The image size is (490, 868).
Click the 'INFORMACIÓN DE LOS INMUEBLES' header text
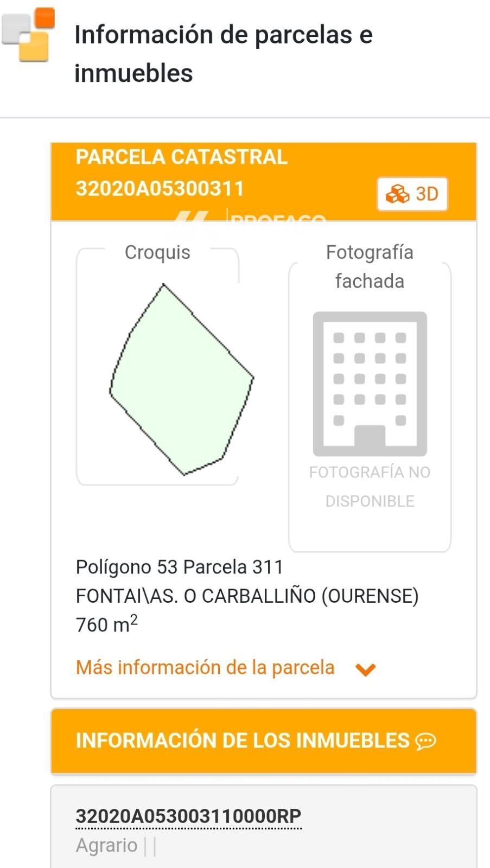coord(243,741)
